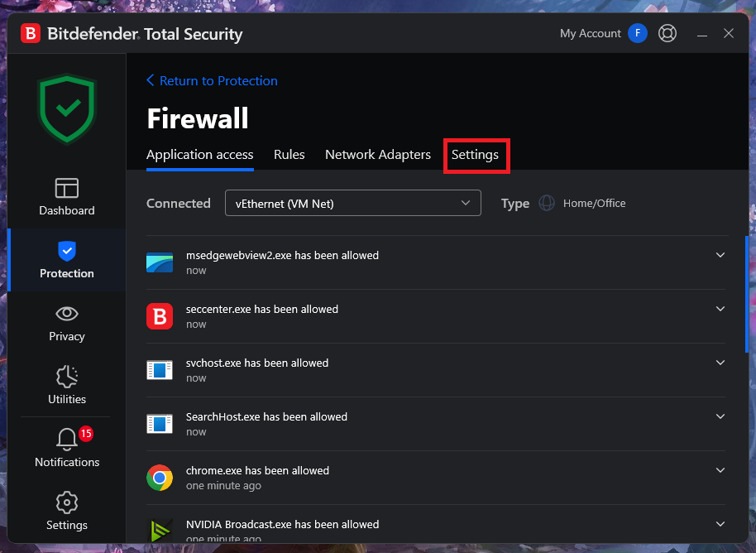Open Utilities in the sidebar

[67, 385]
